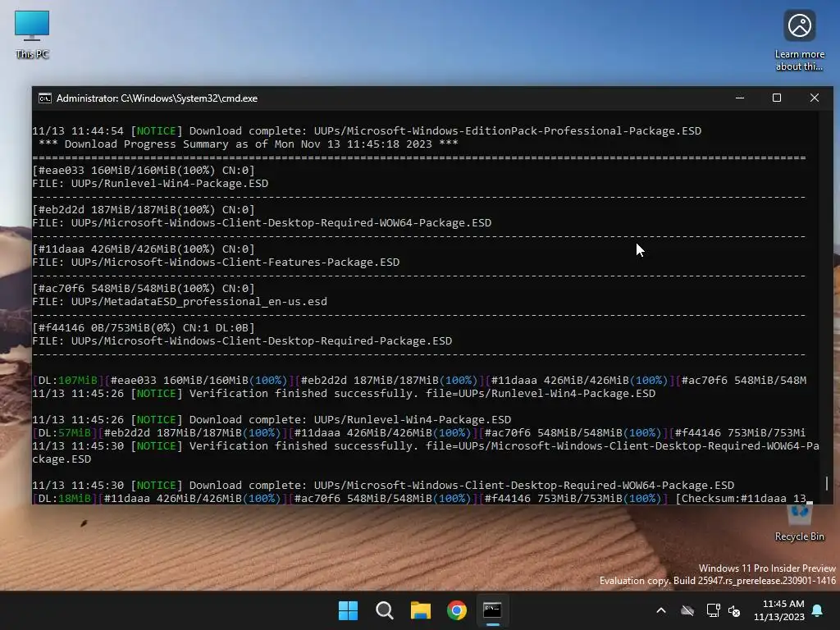The height and width of the screenshot is (630, 840).
Task: Launch File Explorer from the taskbar
Action: (421, 610)
